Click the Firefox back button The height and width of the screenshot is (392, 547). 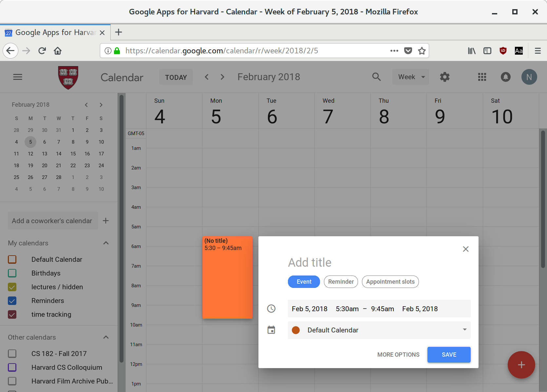[10, 51]
